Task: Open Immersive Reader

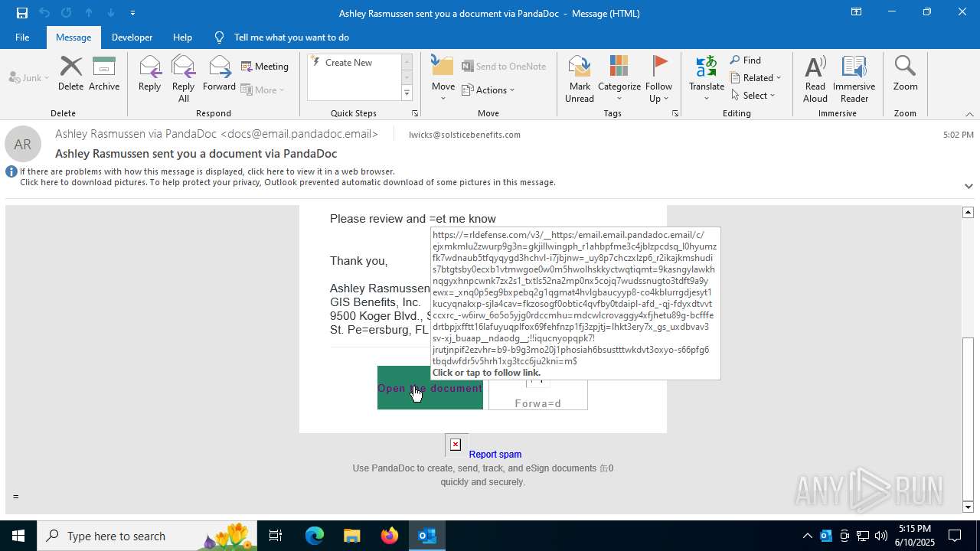Action: pos(854,79)
